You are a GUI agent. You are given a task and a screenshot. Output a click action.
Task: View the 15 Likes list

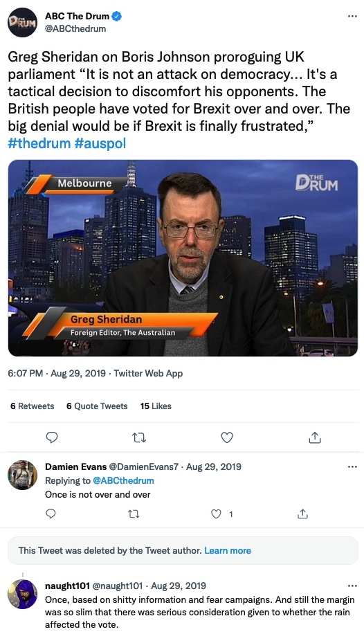[156, 406]
